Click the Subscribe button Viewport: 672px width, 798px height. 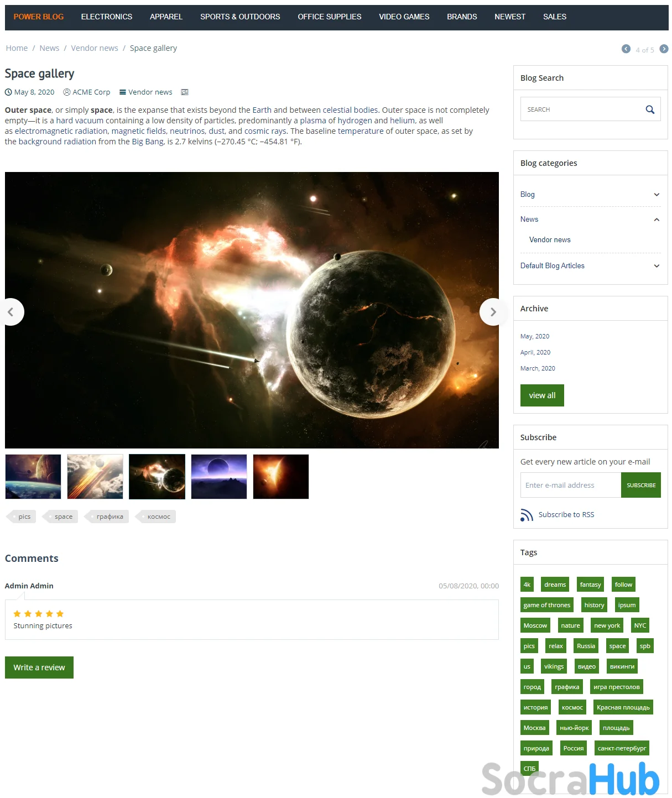(641, 485)
